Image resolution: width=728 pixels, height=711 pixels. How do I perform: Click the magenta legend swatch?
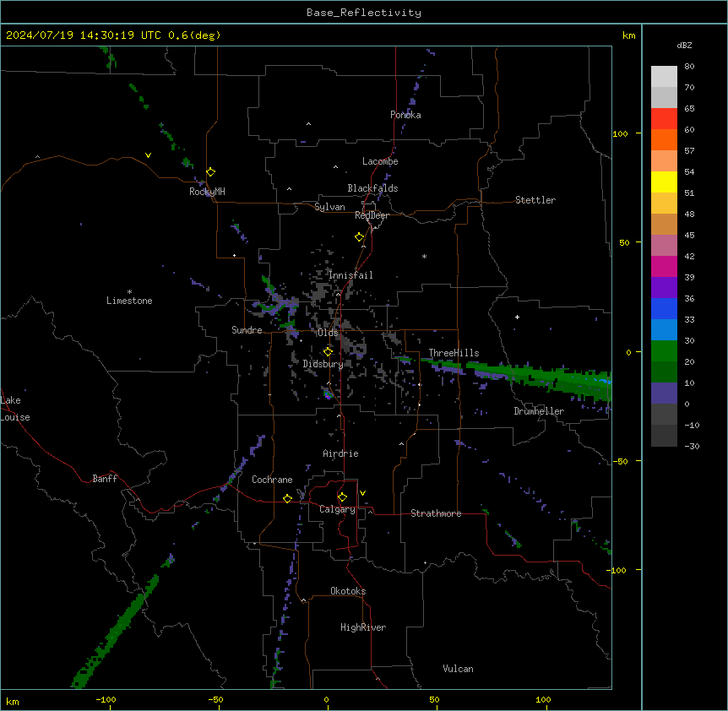(x=664, y=266)
